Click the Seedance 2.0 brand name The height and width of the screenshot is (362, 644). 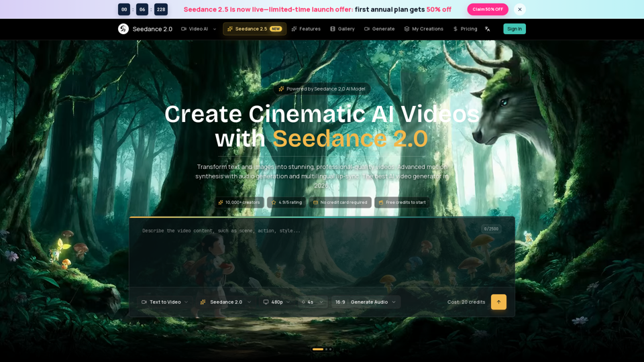(152, 29)
